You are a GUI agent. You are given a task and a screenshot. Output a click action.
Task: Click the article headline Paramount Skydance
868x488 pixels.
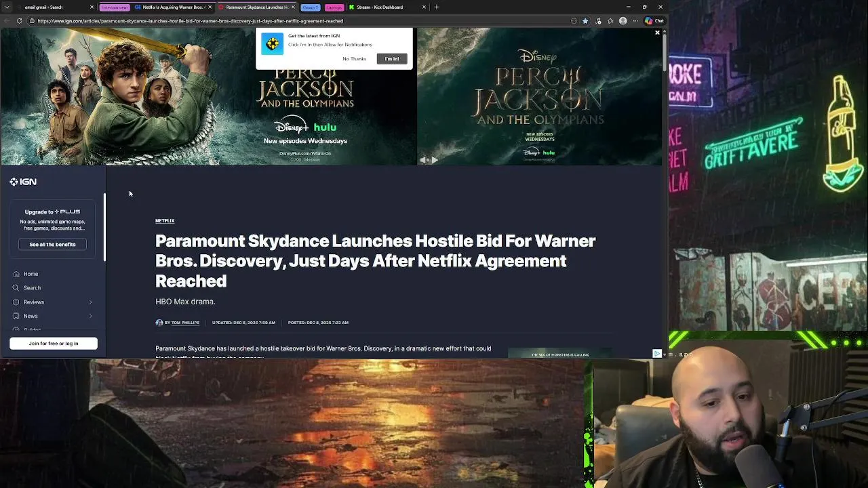click(376, 261)
